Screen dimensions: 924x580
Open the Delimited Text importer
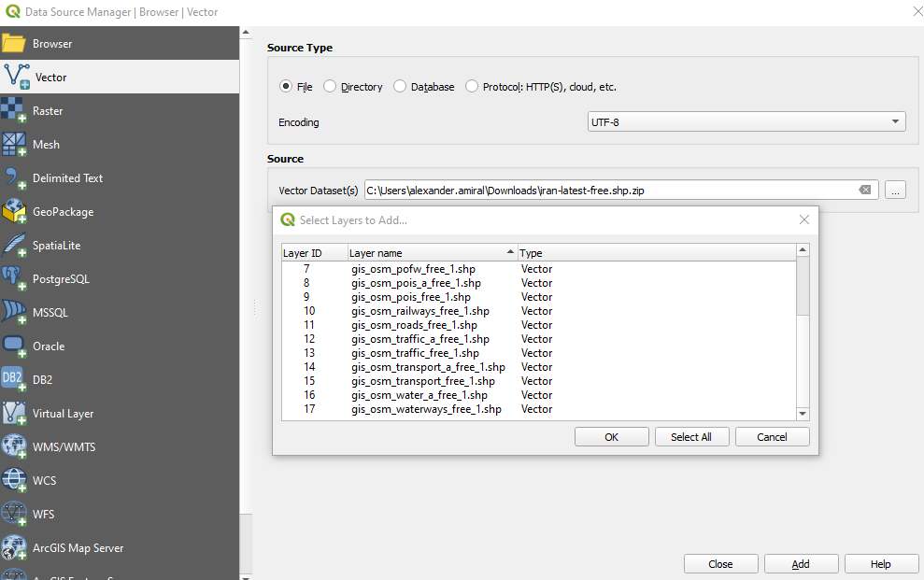[65, 177]
